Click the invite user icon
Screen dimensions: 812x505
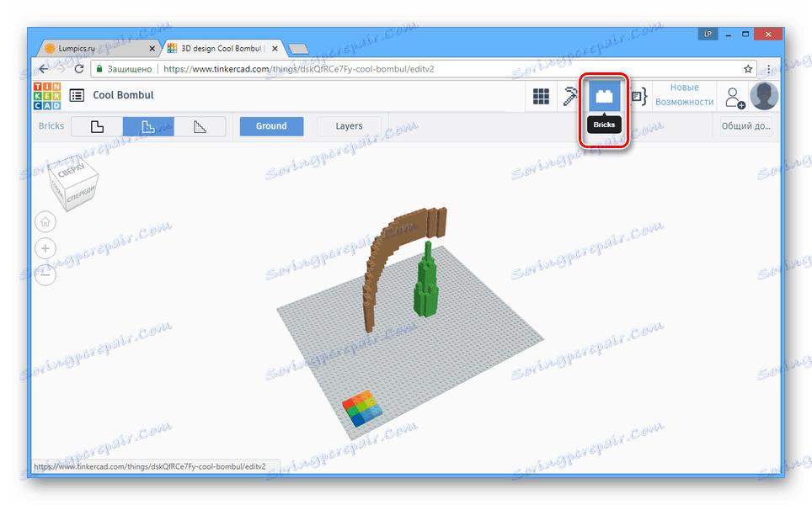click(x=735, y=98)
